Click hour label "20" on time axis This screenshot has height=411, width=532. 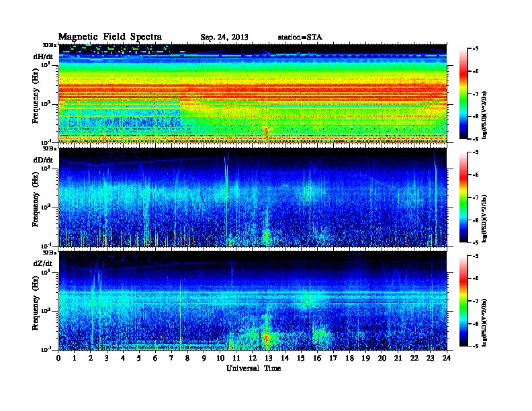point(382,358)
